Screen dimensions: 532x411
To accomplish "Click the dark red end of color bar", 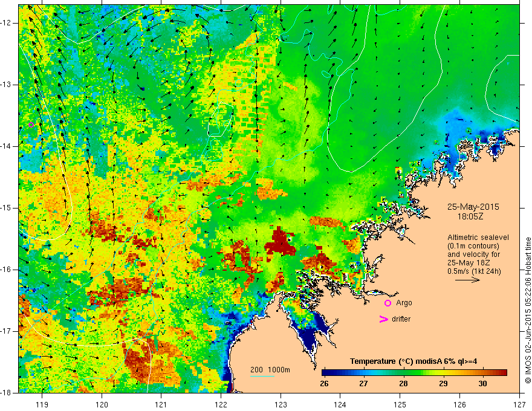I will (502, 372).
